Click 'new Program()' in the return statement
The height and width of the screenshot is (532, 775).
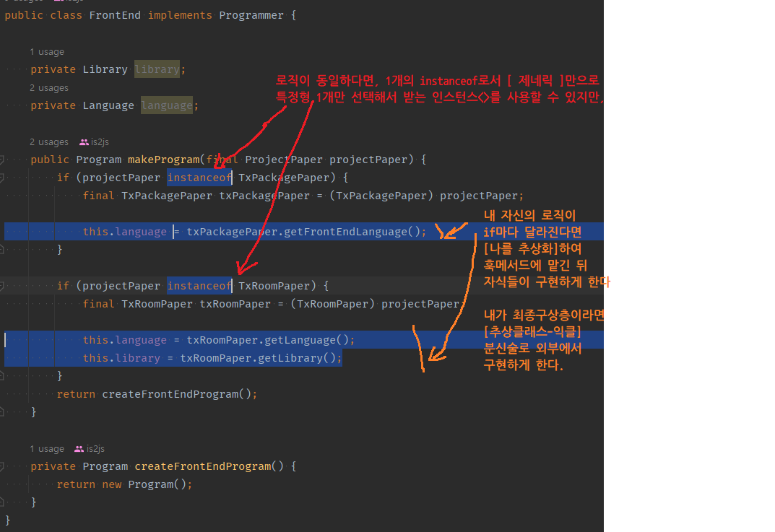coord(144,484)
